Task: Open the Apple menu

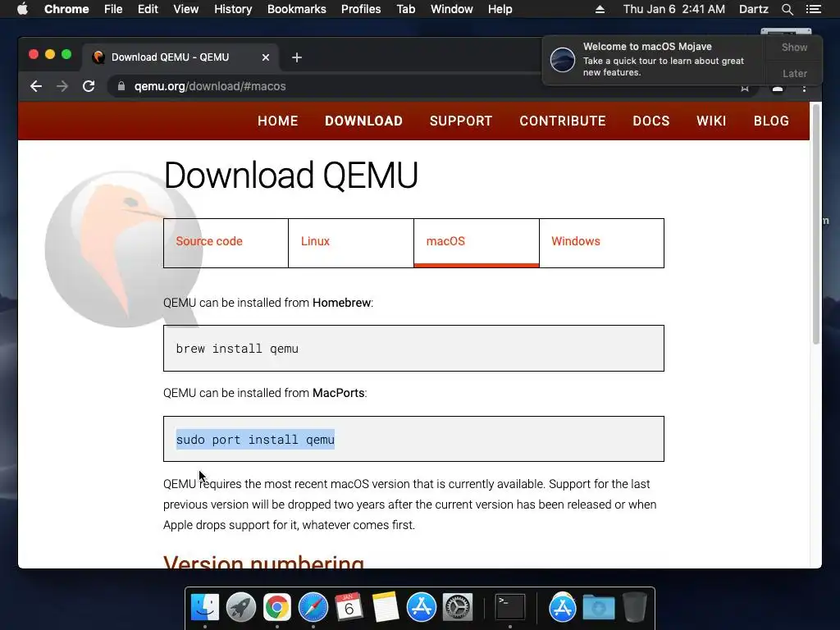Action: tap(22, 9)
